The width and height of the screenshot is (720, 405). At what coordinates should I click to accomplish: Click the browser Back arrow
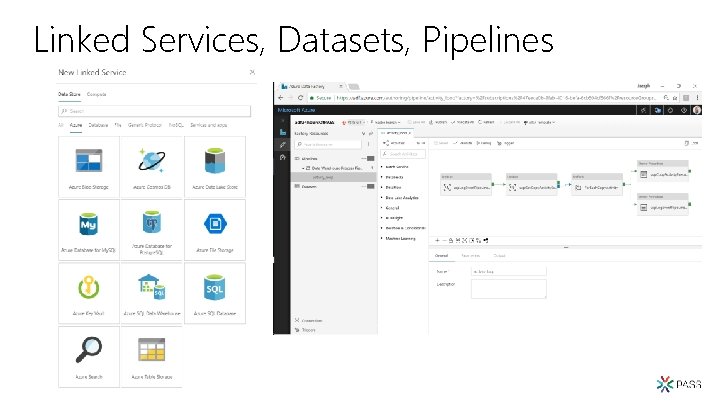(x=281, y=98)
